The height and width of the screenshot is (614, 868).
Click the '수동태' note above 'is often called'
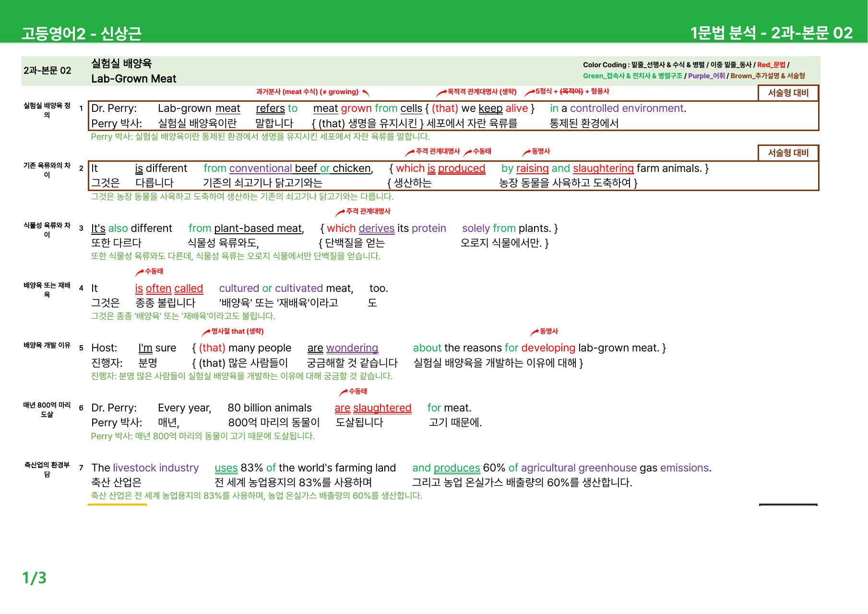coord(154,271)
